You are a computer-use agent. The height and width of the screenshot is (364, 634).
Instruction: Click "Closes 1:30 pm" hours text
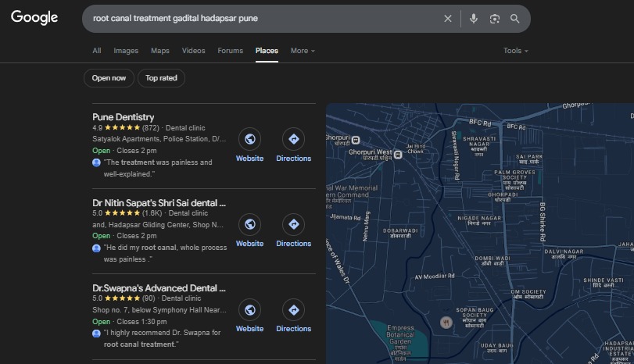tap(141, 322)
